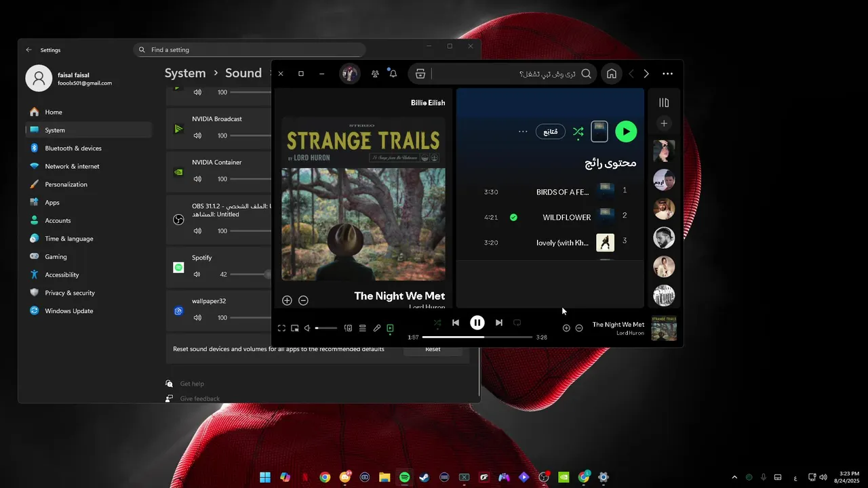Create playlist with sidebar plus icon

[x=664, y=123]
